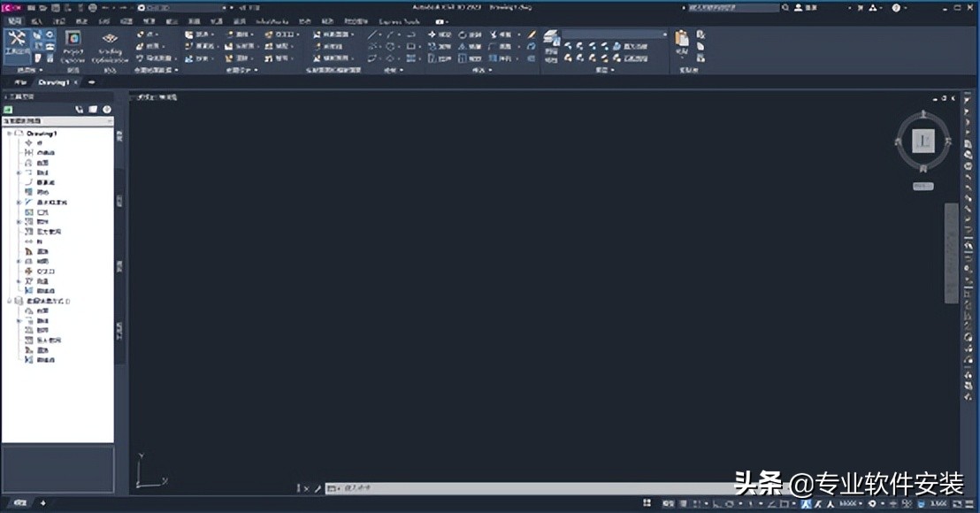Click the Traverse tool in ground data panel

pyautogui.click(x=157, y=58)
